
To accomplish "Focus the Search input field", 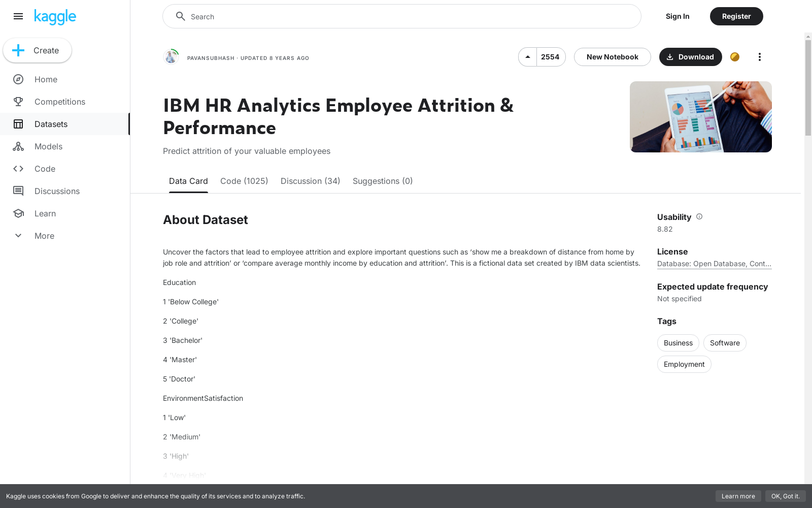I will (x=402, y=16).
